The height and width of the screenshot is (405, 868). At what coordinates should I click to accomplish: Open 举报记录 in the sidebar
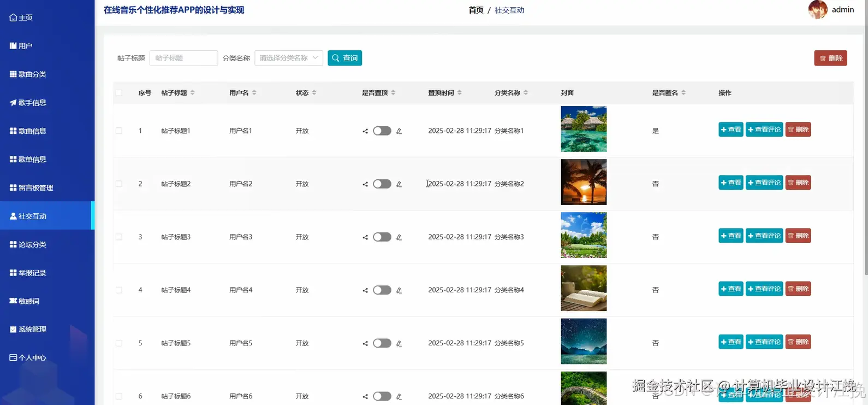click(x=47, y=273)
